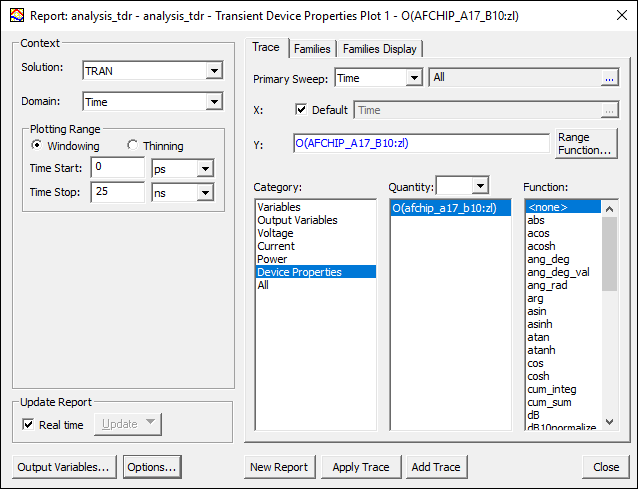Select arg function
Image resolution: width=638 pixels, height=489 pixels.
pyautogui.click(x=563, y=298)
